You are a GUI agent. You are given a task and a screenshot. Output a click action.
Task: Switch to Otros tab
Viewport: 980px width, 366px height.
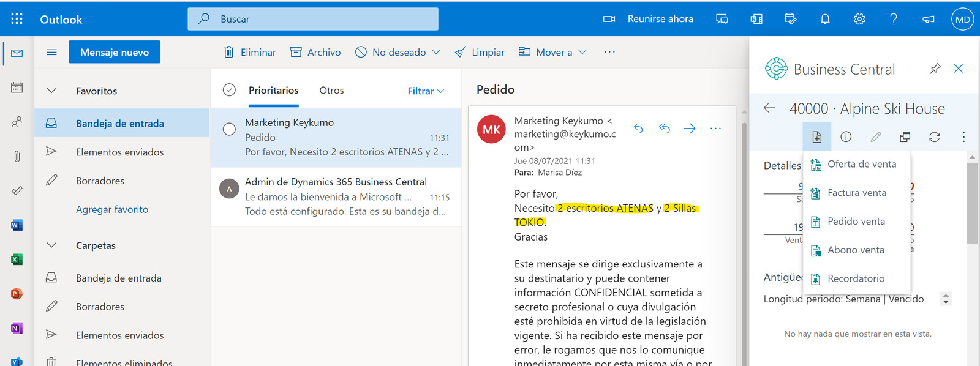[331, 90]
